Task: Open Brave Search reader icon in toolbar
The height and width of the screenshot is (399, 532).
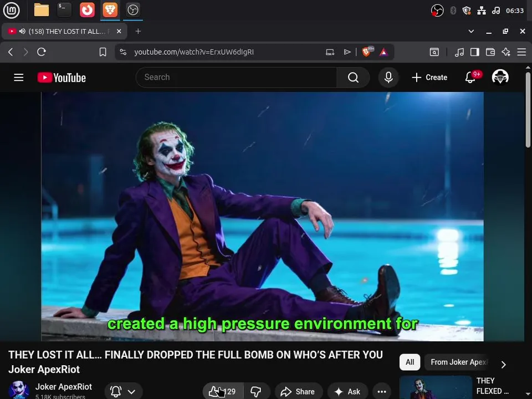Action: (434, 52)
